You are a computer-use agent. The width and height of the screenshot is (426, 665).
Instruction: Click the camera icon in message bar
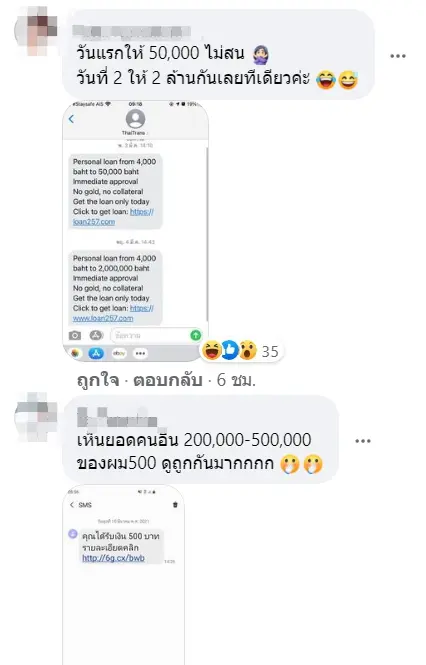click(x=75, y=335)
